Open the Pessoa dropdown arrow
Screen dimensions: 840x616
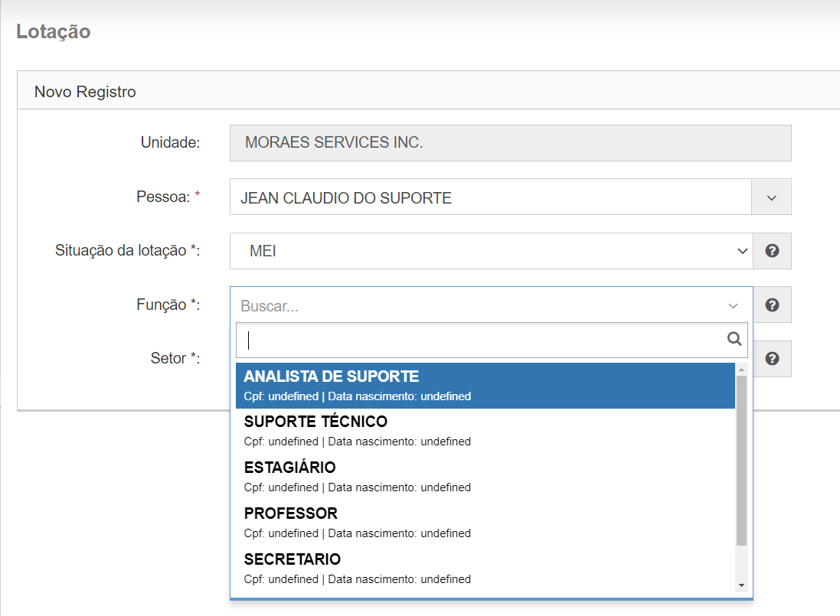(x=771, y=197)
